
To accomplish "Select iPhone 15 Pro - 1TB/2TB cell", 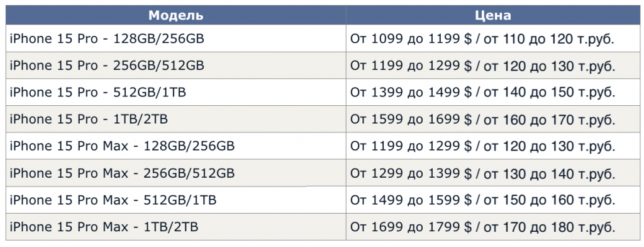I will pyautogui.click(x=176, y=119).
